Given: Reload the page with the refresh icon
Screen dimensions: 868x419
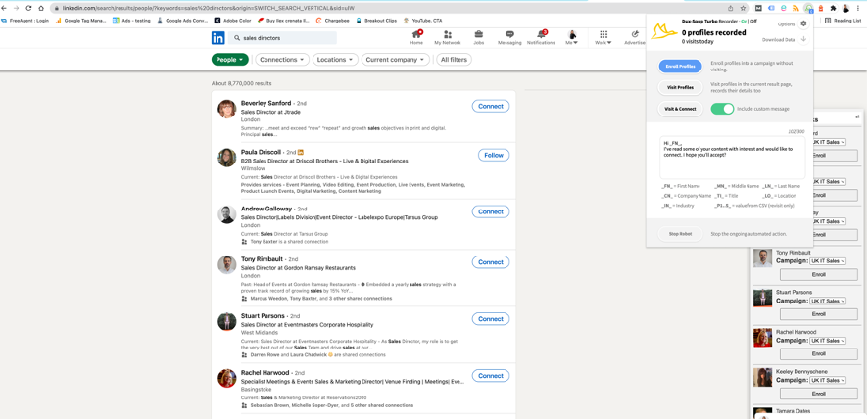Looking at the screenshot, I should click(x=28, y=8).
